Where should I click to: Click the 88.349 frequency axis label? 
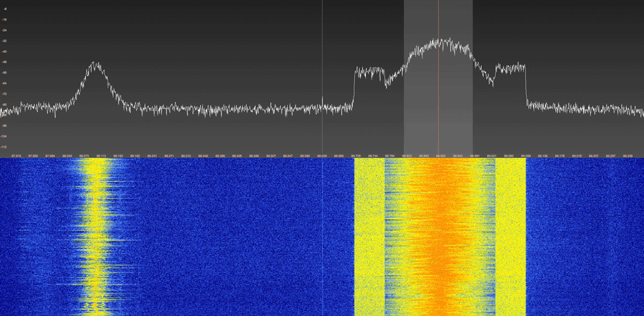click(204, 155)
